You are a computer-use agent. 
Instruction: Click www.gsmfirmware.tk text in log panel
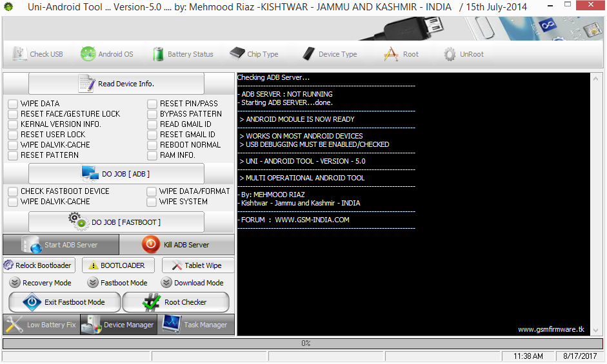click(552, 329)
